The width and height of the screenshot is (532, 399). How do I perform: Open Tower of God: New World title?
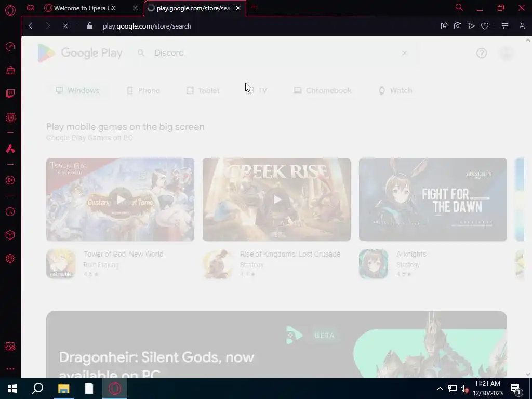pyautogui.click(x=124, y=254)
